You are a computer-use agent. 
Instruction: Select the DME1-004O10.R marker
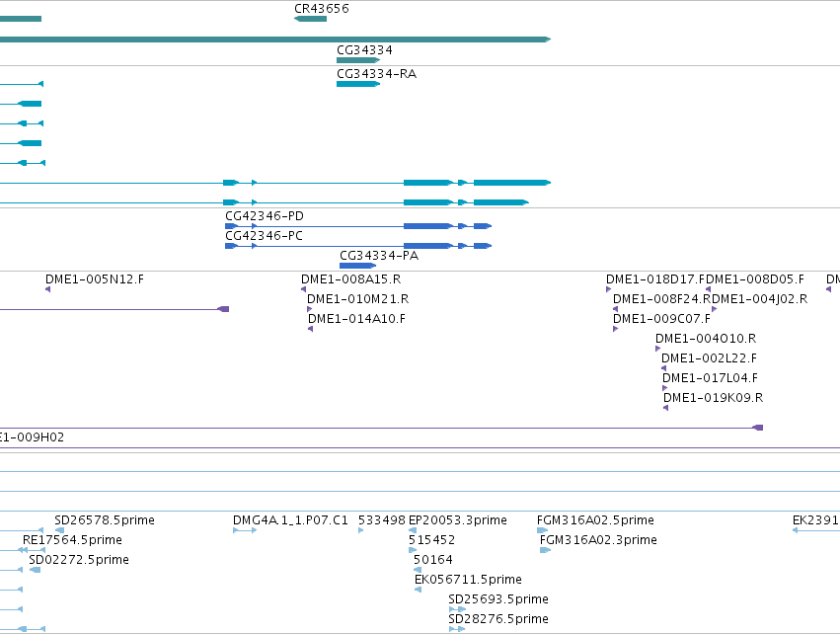coord(657,349)
